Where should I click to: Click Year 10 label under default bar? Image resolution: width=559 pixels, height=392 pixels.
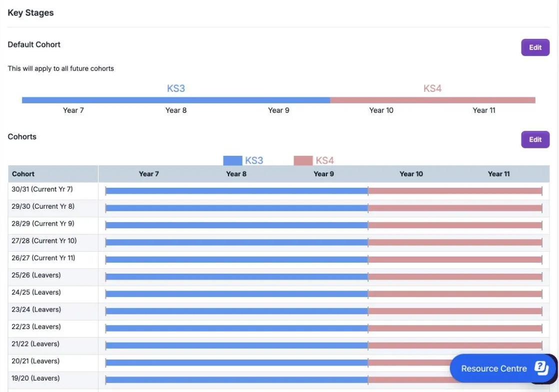click(x=381, y=110)
